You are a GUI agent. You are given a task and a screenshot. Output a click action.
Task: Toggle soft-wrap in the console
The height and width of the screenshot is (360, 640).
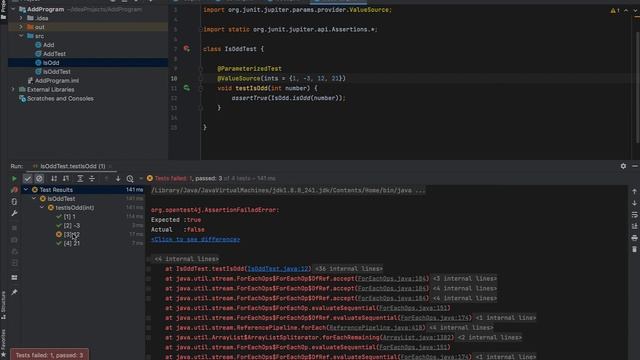634,215
